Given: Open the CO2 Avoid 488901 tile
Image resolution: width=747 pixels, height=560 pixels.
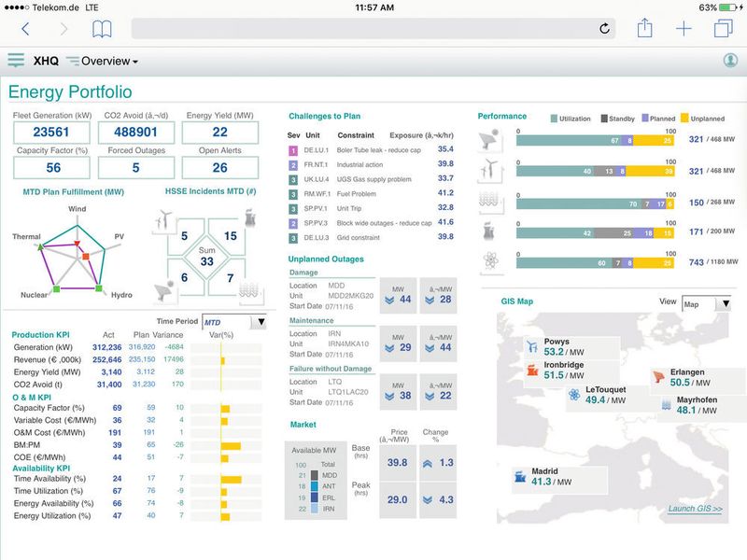Looking at the screenshot, I should [x=136, y=132].
